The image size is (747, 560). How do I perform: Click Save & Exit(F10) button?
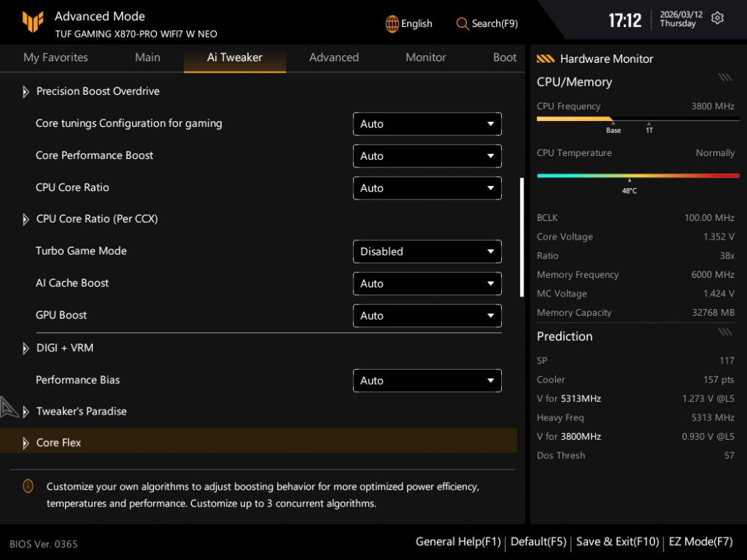click(617, 542)
